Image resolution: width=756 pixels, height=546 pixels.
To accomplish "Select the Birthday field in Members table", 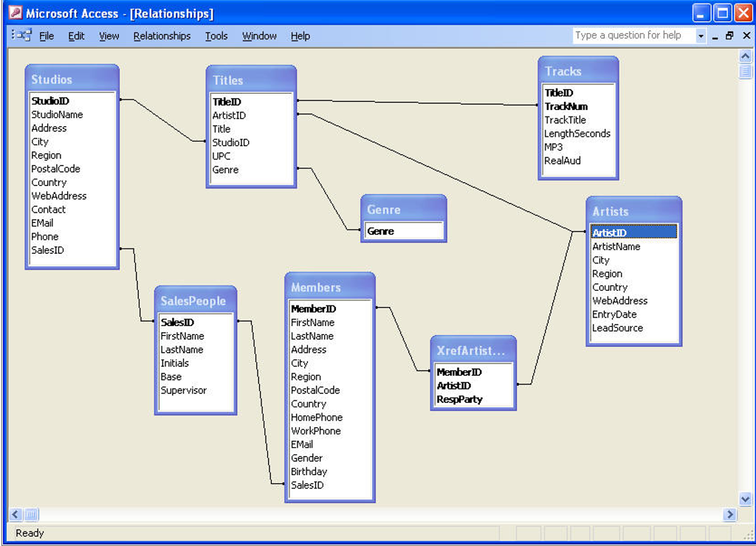I will [x=330, y=471].
